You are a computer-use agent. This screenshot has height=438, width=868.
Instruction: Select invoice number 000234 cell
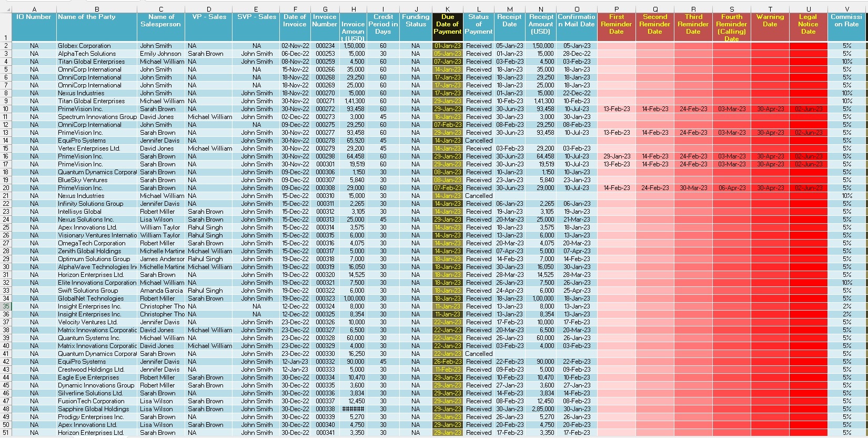pyautogui.click(x=325, y=46)
